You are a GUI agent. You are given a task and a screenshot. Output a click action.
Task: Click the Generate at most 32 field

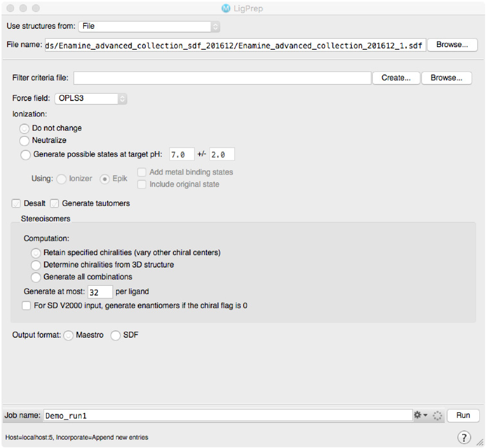pos(100,292)
